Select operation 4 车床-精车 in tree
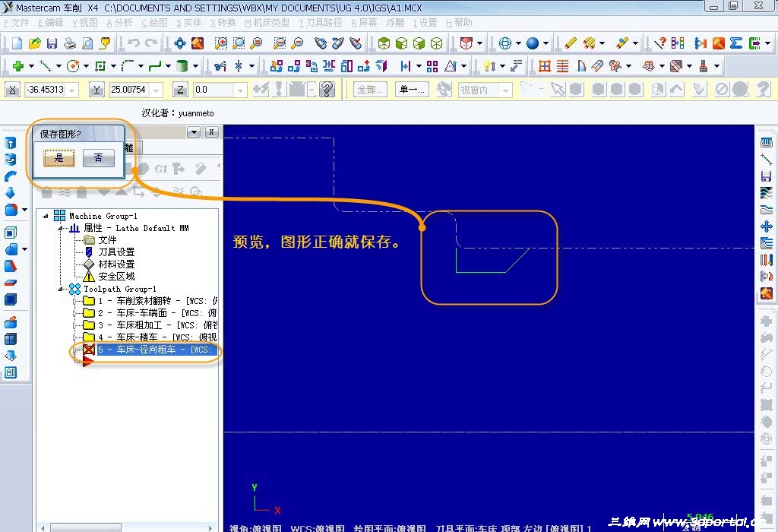The image size is (778, 532). pyautogui.click(x=157, y=337)
